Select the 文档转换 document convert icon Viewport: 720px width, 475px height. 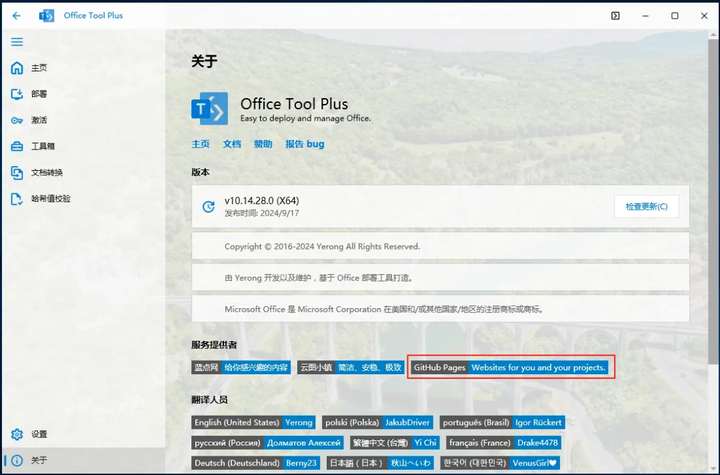click(x=17, y=173)
